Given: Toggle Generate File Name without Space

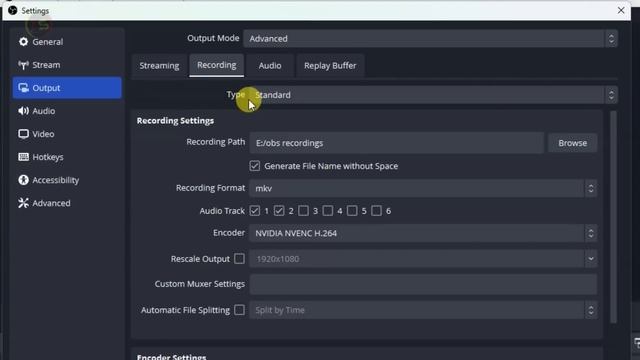Looking at the screenshot, I should pos(255,166).
